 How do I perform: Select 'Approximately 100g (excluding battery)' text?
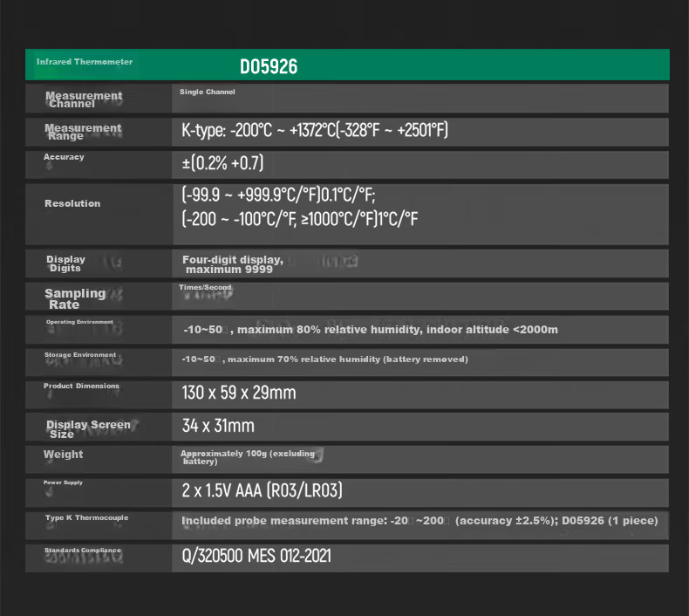[248, 457]
